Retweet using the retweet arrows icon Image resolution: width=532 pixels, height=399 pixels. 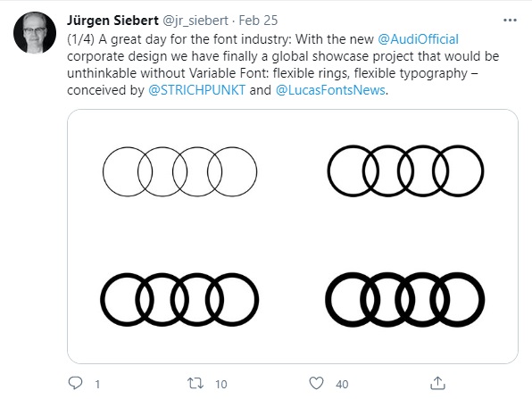(195, 384)
